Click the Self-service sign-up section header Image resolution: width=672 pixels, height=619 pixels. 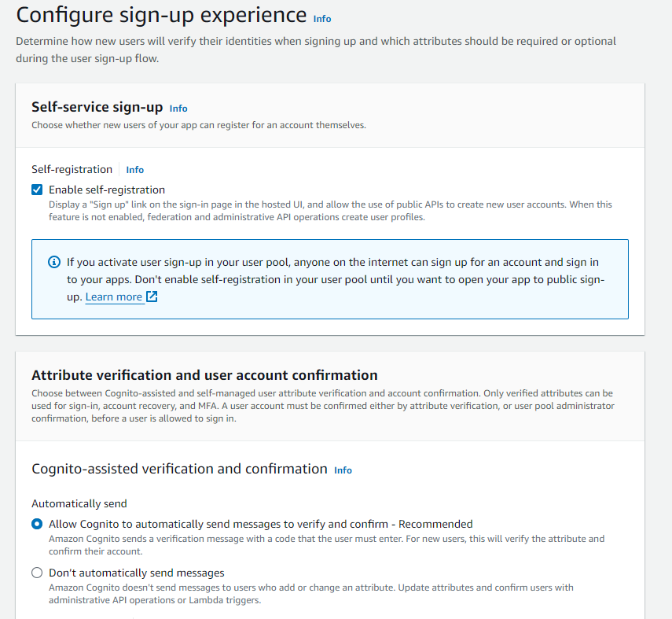tap(96, 107)
